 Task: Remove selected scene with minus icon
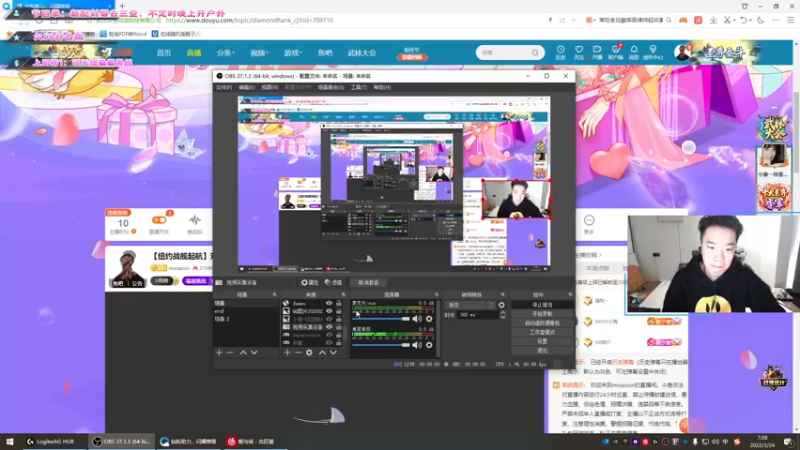coord(230,353)
